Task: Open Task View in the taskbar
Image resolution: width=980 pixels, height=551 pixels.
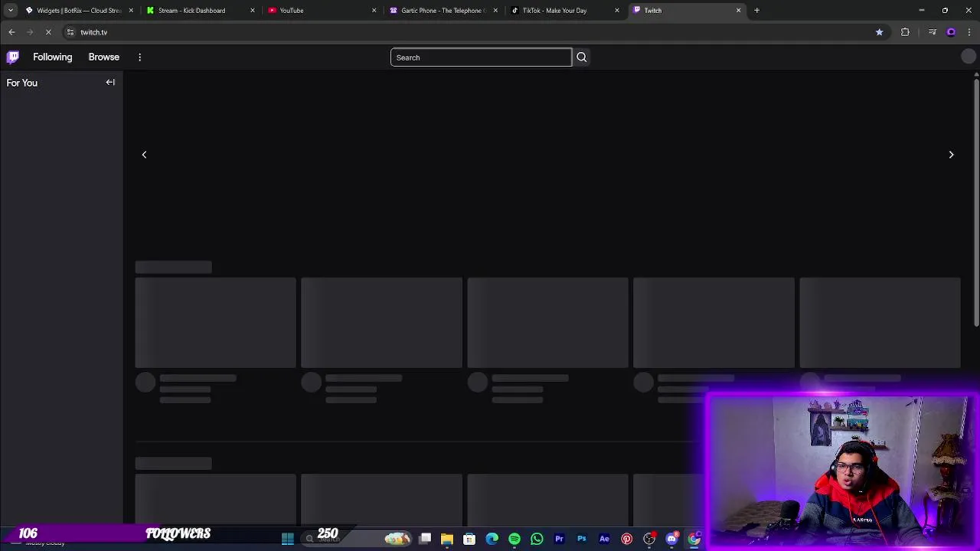Action: coord(425,539)
